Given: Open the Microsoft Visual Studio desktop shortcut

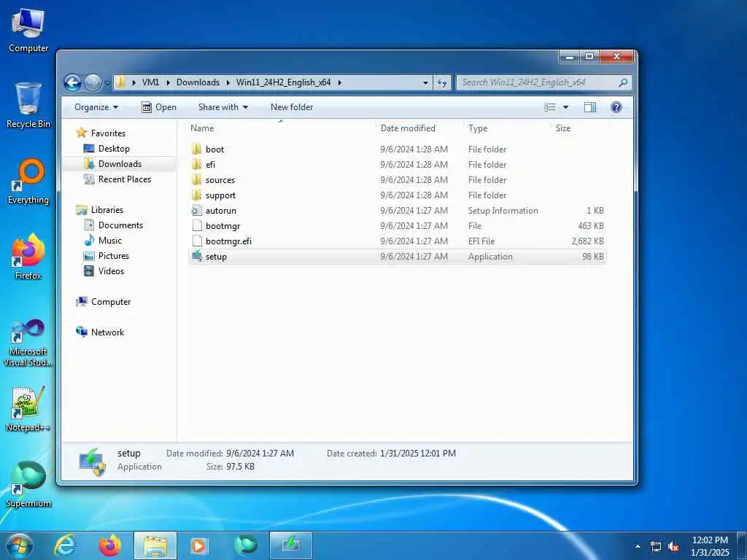Looking at the screenshot, I should tap(28, 343).
